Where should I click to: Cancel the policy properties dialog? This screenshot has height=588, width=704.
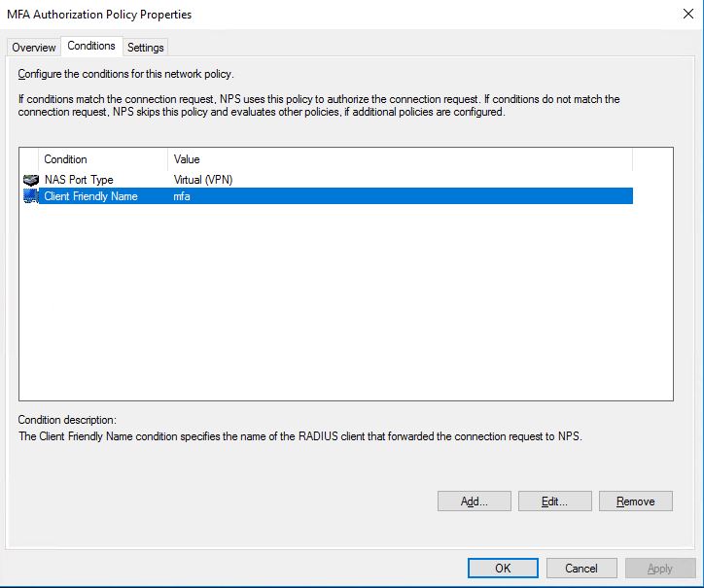tap(581, 568)
